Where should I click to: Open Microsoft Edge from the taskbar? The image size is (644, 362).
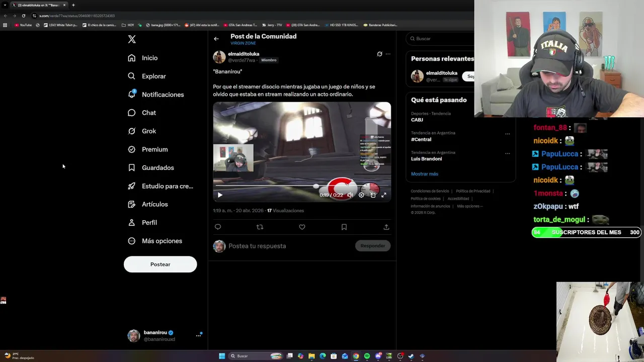[x=323, y=356]
